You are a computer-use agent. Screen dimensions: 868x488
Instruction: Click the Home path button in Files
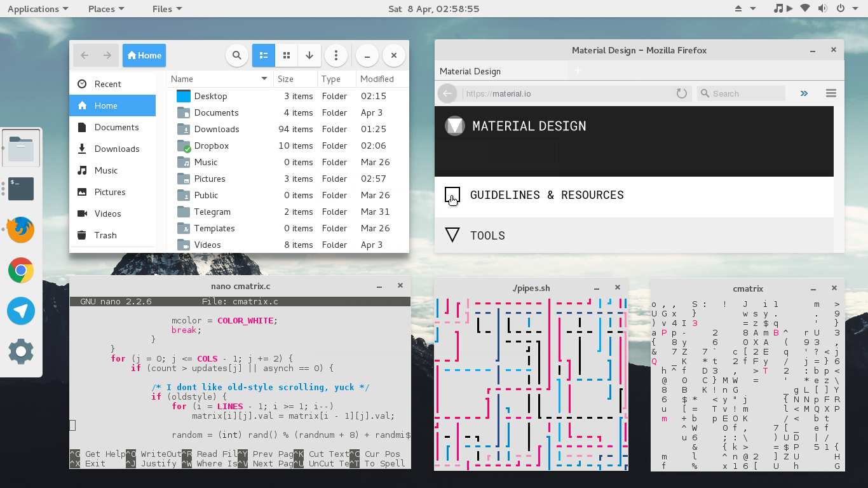point(144,55)
